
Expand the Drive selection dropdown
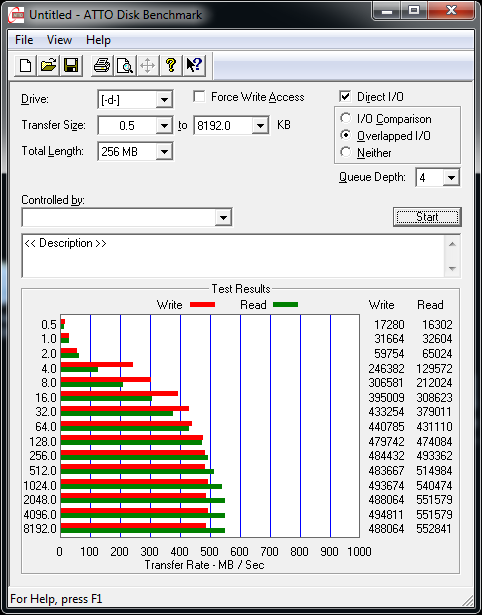click(164, 100)
